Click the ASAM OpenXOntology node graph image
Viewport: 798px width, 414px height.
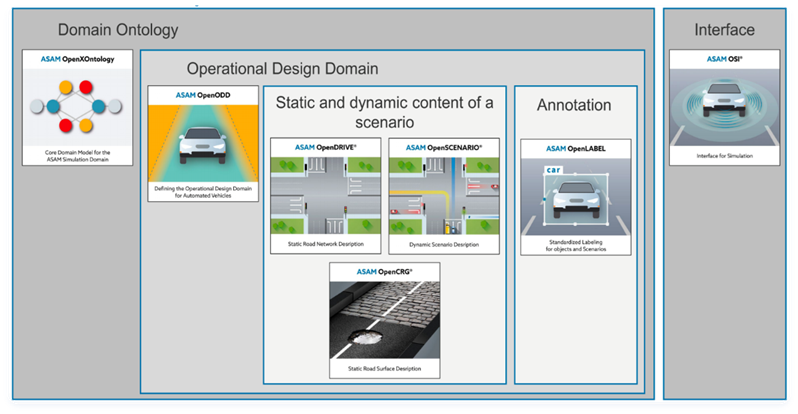(77, 107)
